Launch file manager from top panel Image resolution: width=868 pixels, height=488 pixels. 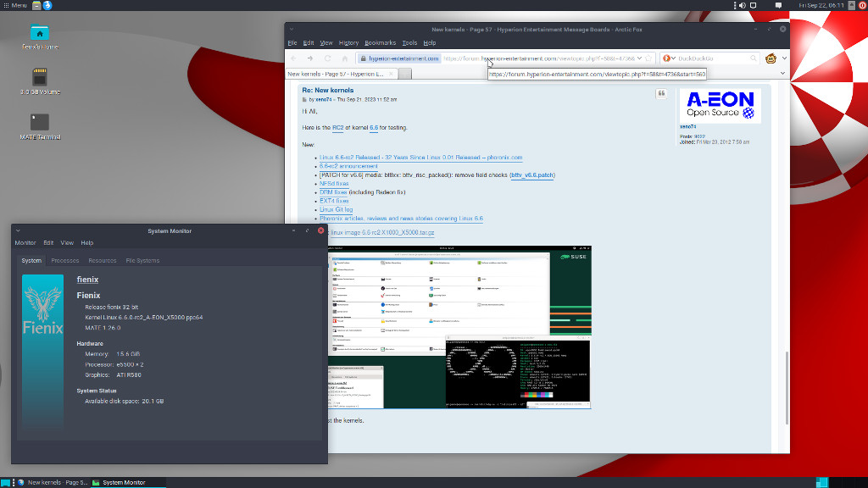coord(36,5)
